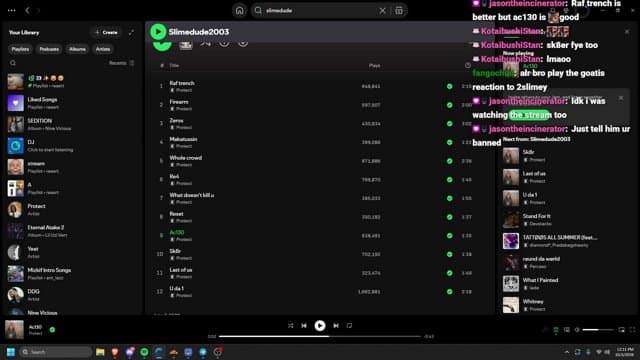Open File Explorer from the taskbar
The height and width of the screenshot is (360, 640).
point(100,352)
